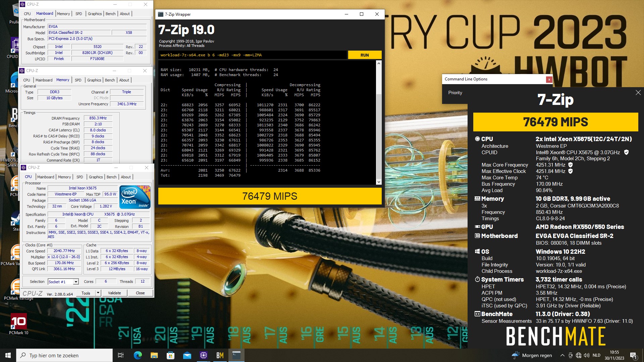Image resolution: width=644 pixels, height=362 pixels.
Task: Open the notification center icon
Action: pyautogui.click(x=634, y=356)
